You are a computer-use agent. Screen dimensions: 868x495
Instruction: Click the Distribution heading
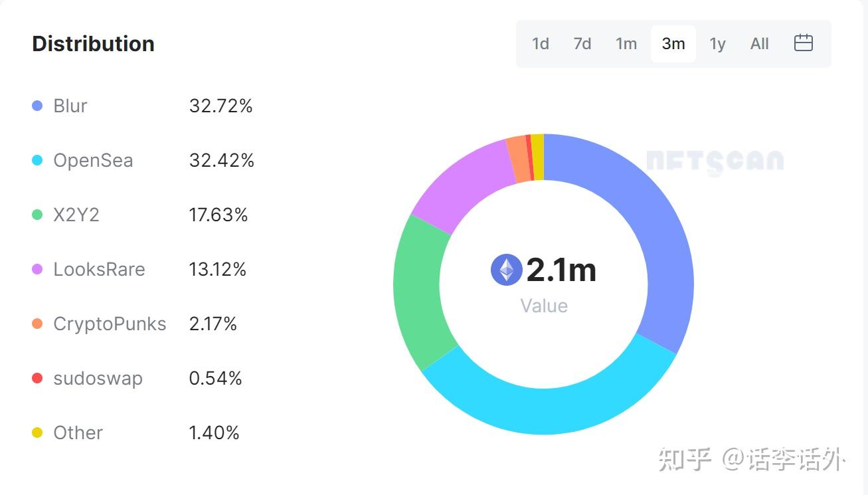click(93, 44)
